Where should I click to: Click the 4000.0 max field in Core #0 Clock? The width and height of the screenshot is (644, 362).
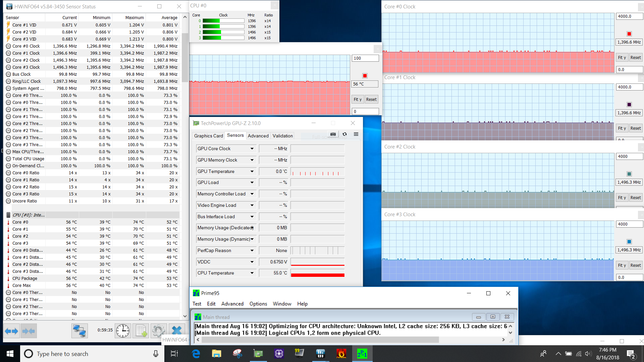pyautogui.click(x=629, y=16)
